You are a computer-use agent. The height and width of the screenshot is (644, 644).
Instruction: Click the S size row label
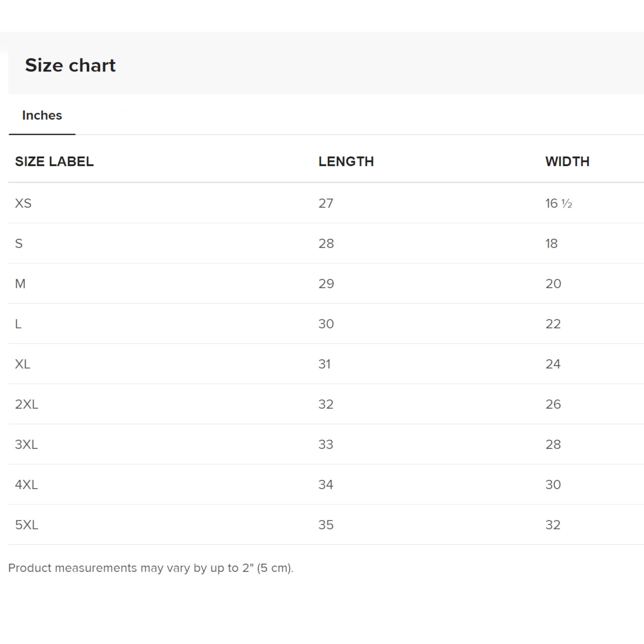pos(19,244)
